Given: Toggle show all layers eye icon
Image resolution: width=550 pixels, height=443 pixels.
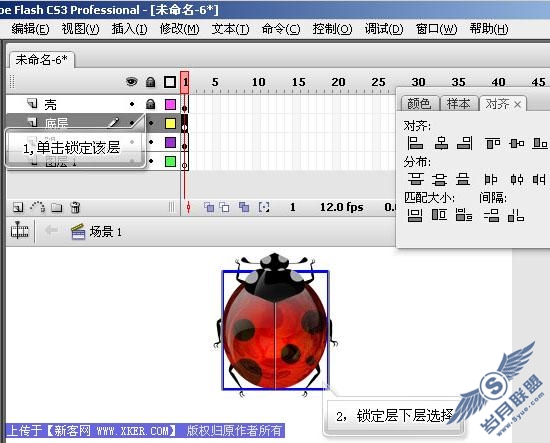Looking at the screenshot, I should [132, 82].
